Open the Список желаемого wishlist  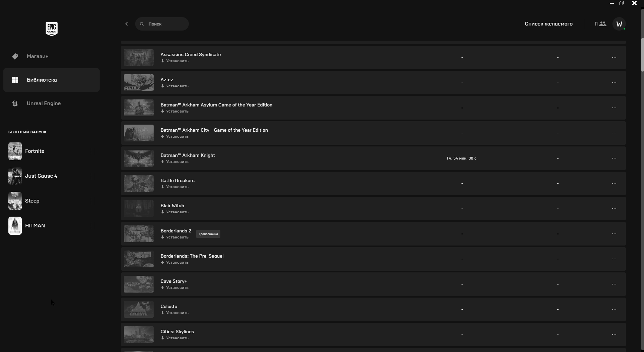point(548,24)
